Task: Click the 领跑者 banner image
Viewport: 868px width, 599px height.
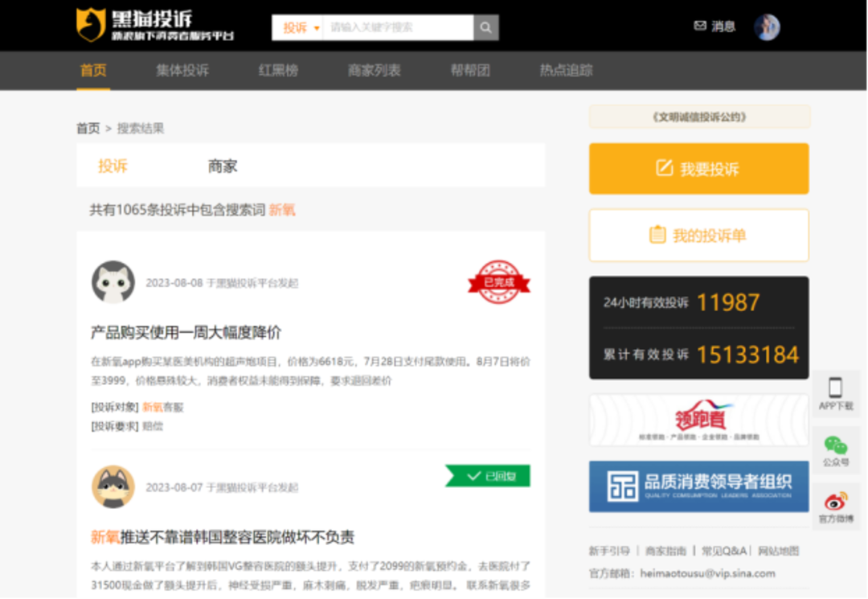Action: pos(698,421)
